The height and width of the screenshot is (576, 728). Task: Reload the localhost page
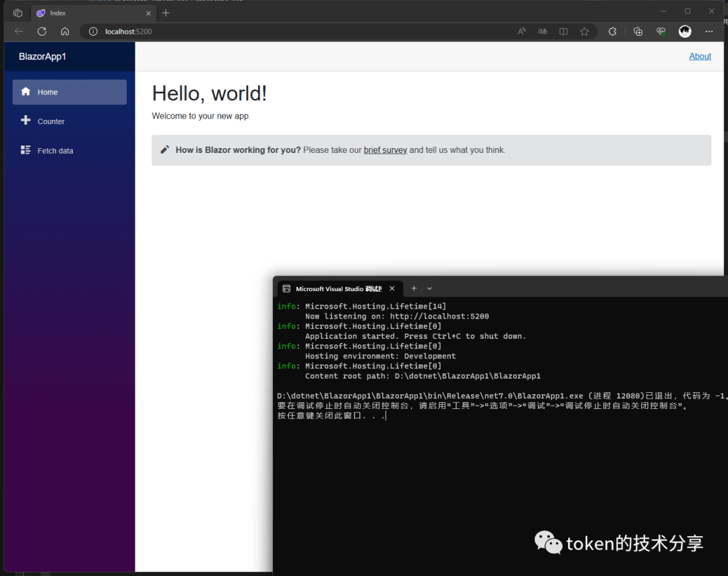[x=42, y=32]
